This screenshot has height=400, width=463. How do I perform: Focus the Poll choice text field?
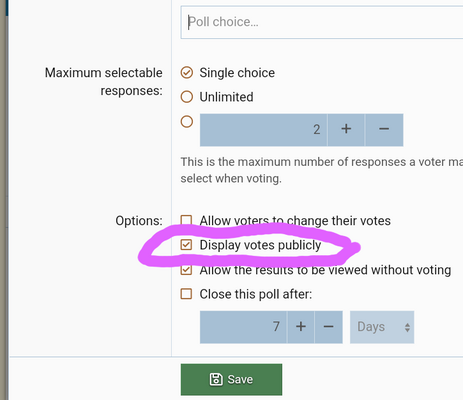[322, 22]
